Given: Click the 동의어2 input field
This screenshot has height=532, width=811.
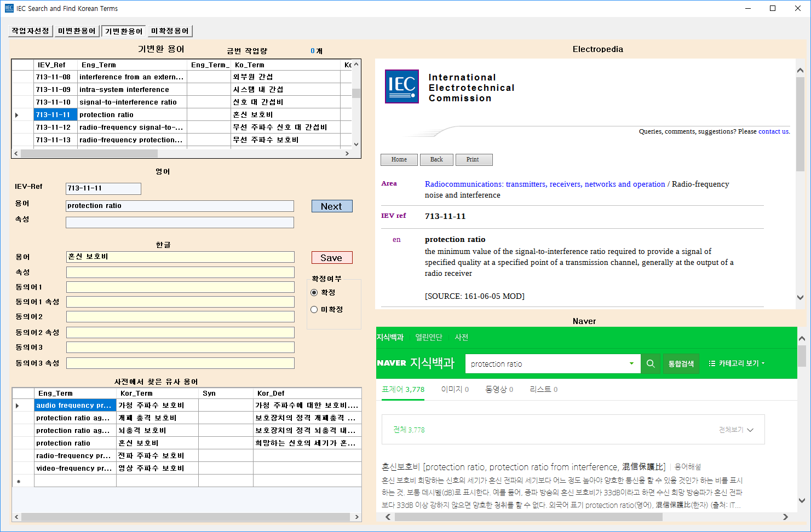Looking at the screenshot, I should pyautogui.click(x=180, y=317).
